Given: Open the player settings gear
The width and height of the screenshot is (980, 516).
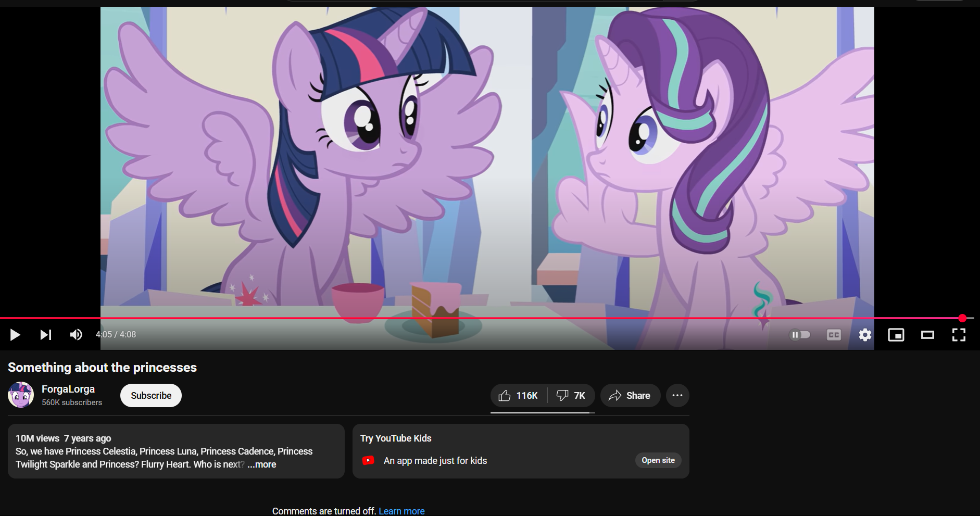Looking at the screenshot, I should [865, 335].
